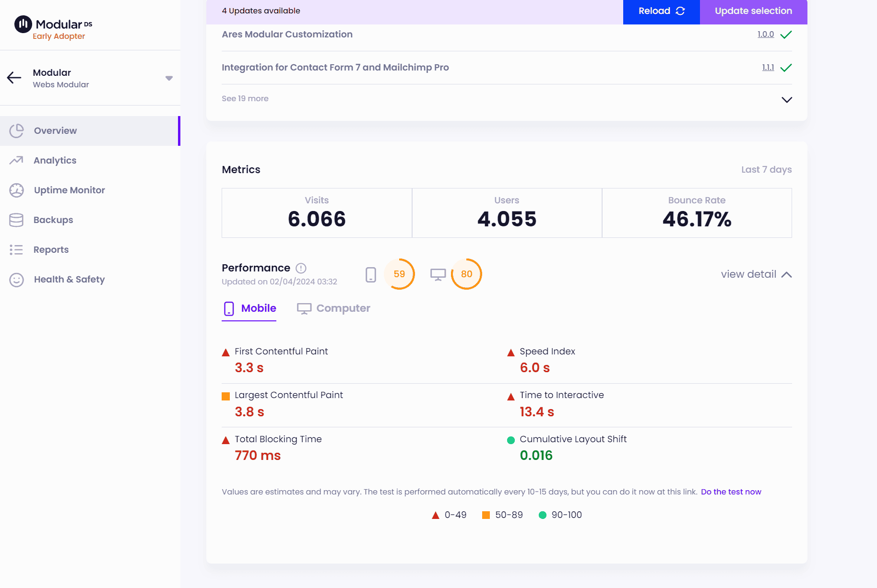Click the Modular DS logo icon

(23, 24)
